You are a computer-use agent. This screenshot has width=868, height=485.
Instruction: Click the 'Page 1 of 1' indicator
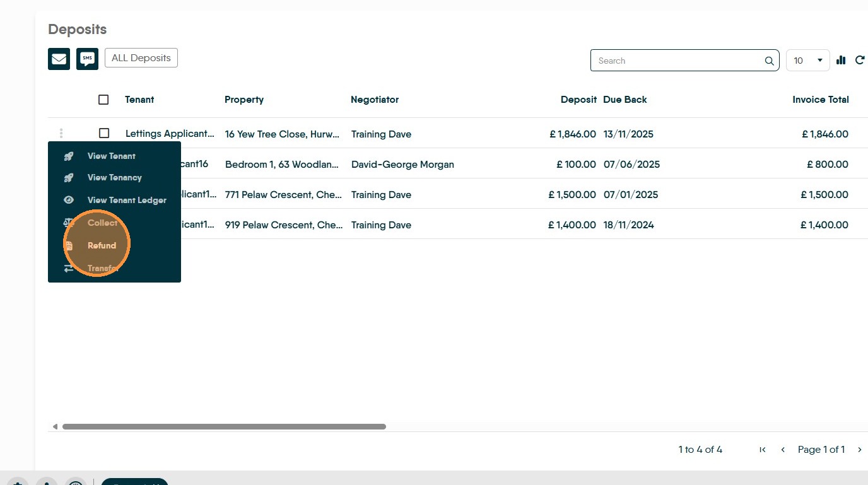[821, 450]
